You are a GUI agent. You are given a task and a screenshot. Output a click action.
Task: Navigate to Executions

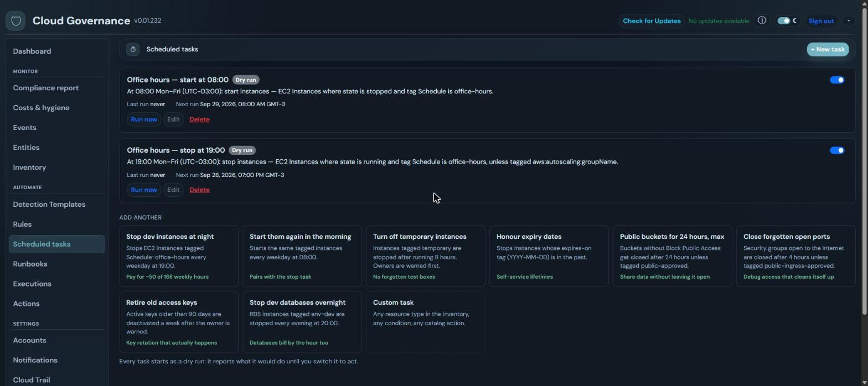pos(57,284)
